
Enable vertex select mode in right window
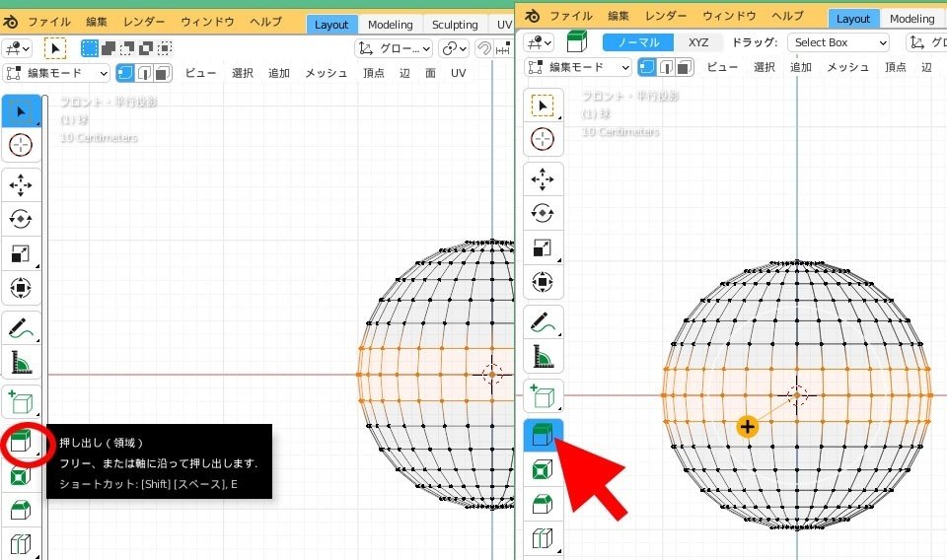click(x=647, y=67)
